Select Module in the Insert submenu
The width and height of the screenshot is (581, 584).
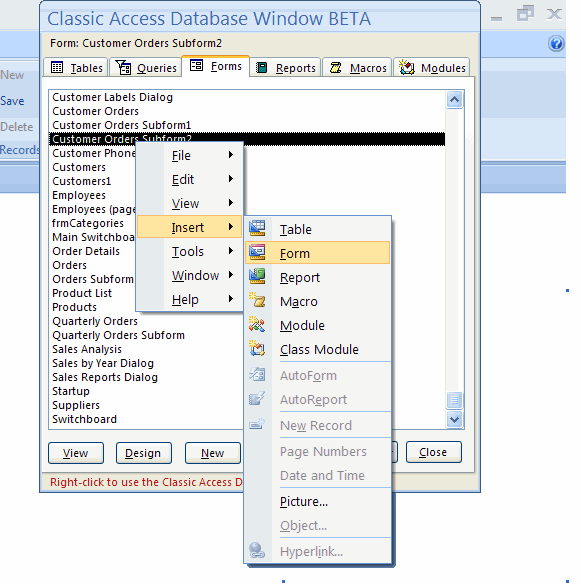317,325
